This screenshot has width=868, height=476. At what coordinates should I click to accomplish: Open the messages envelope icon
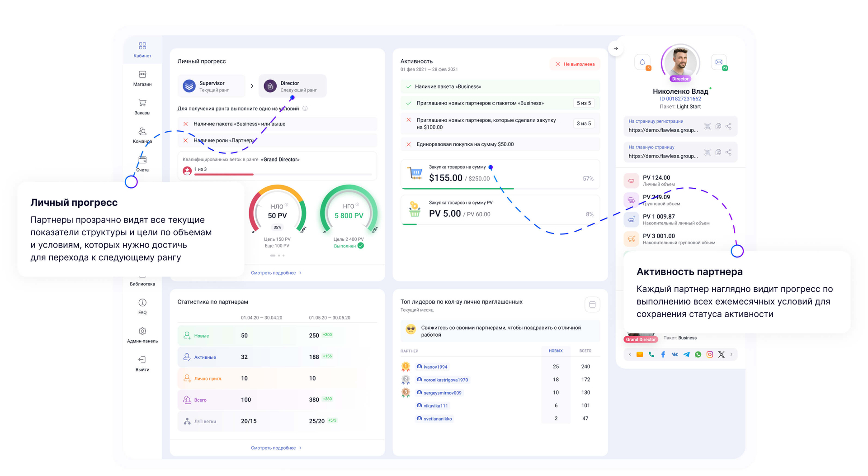point(719,62)
